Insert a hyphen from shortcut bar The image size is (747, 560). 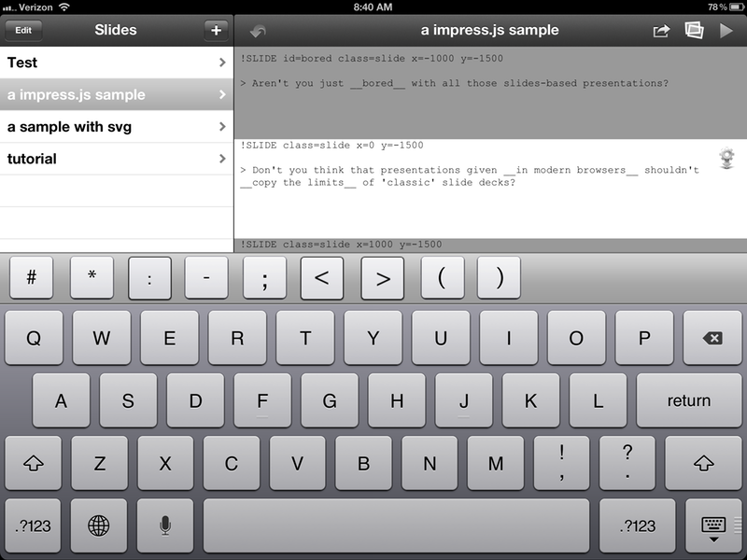click(x=206, y=277)
